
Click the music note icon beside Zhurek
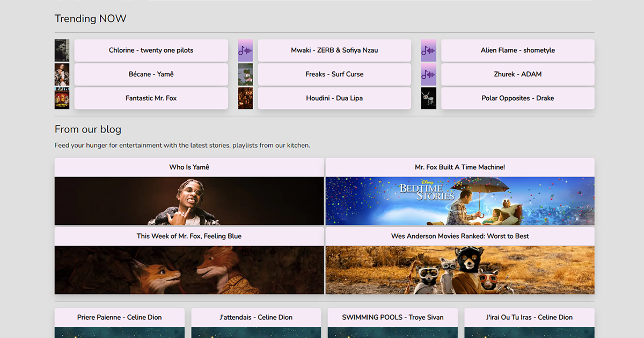point(428,75)
